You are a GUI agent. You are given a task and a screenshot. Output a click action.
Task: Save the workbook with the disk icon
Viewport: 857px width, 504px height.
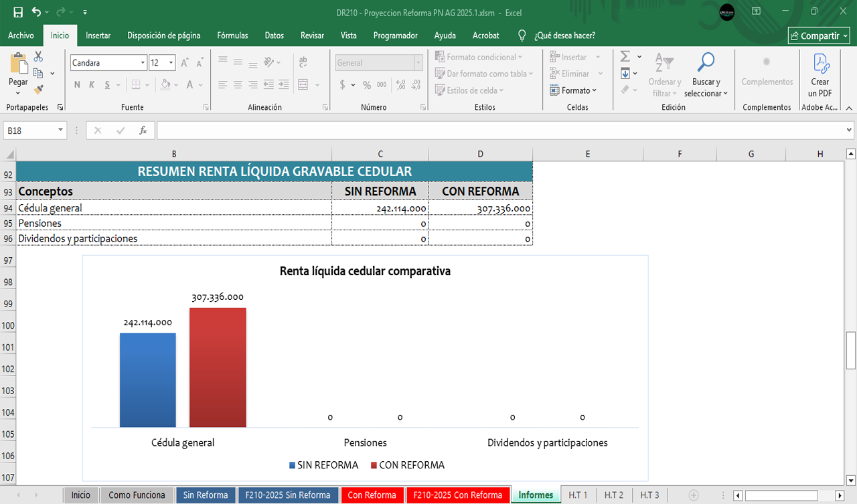18,12
